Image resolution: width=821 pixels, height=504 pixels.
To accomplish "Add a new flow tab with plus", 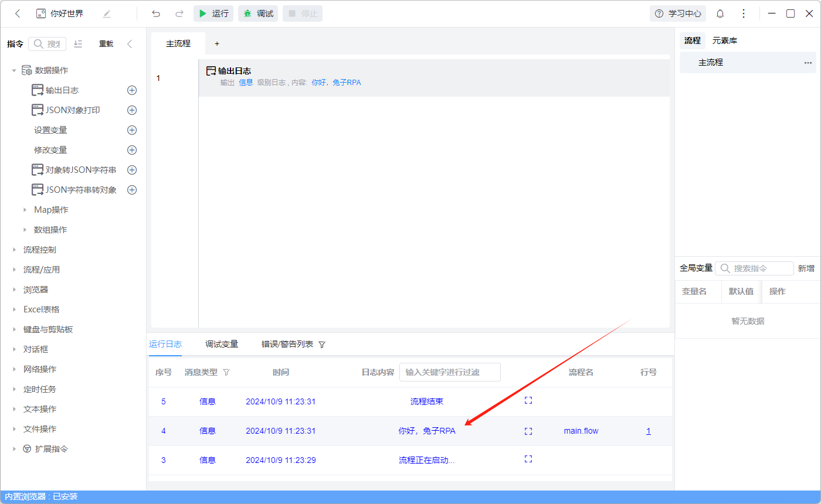I will (x=216, y=43).
